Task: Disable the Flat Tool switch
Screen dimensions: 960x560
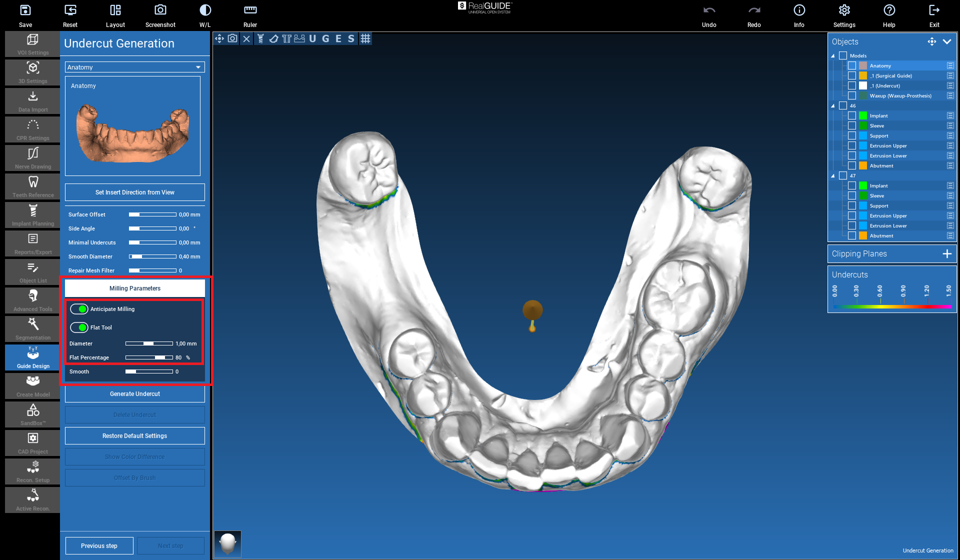Action: tap(79, 327)
